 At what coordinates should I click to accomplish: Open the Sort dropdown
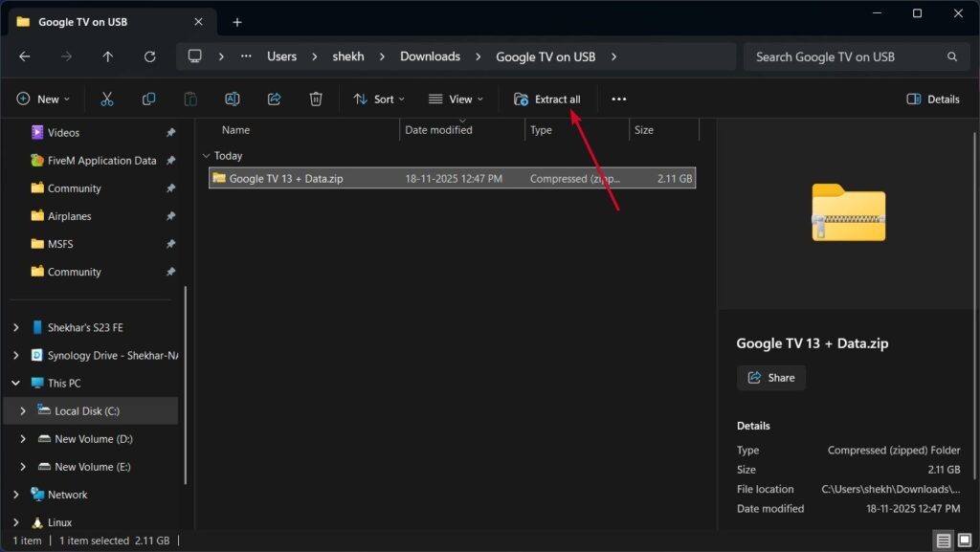379,99
